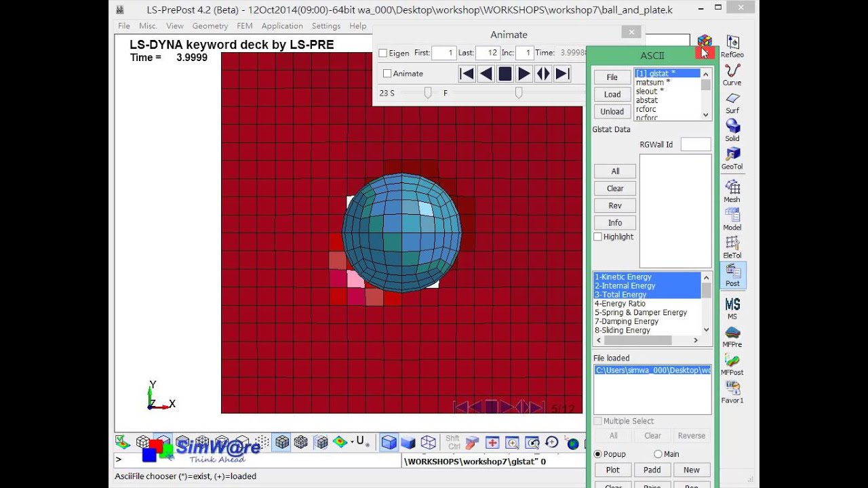Click the Rev button

[615, 205]
